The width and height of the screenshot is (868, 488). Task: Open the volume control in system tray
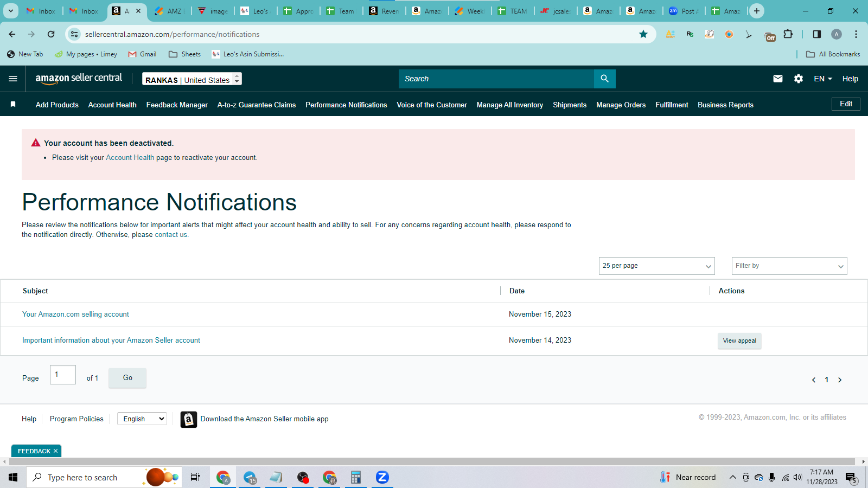[797, 478]
